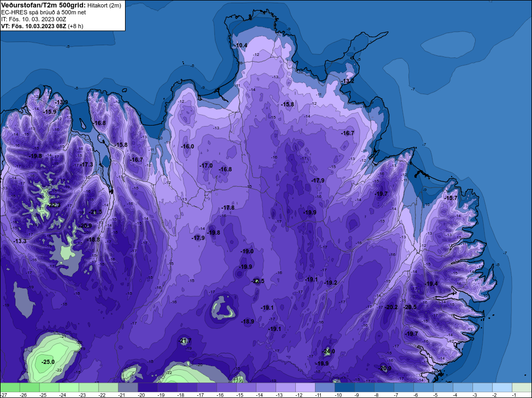Click the -13 legend color swatch

[285, 387]
